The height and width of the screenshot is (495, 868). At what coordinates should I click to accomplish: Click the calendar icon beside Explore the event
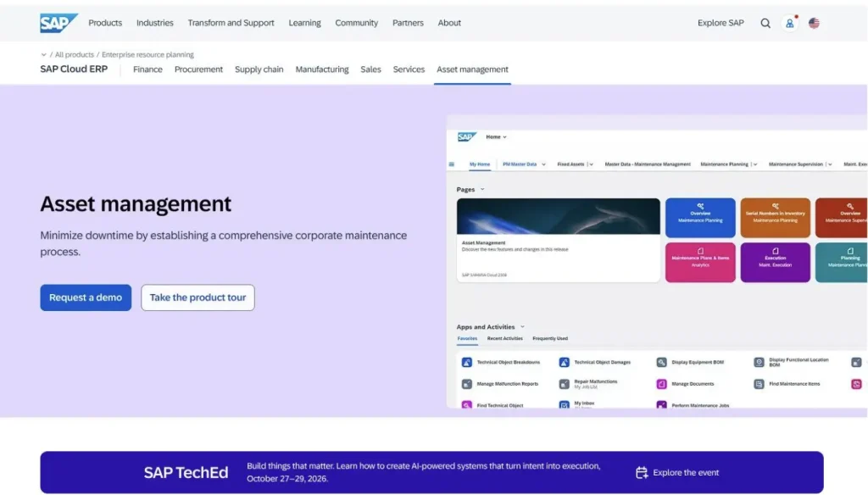pyautogui.click(x=642, y=472)
